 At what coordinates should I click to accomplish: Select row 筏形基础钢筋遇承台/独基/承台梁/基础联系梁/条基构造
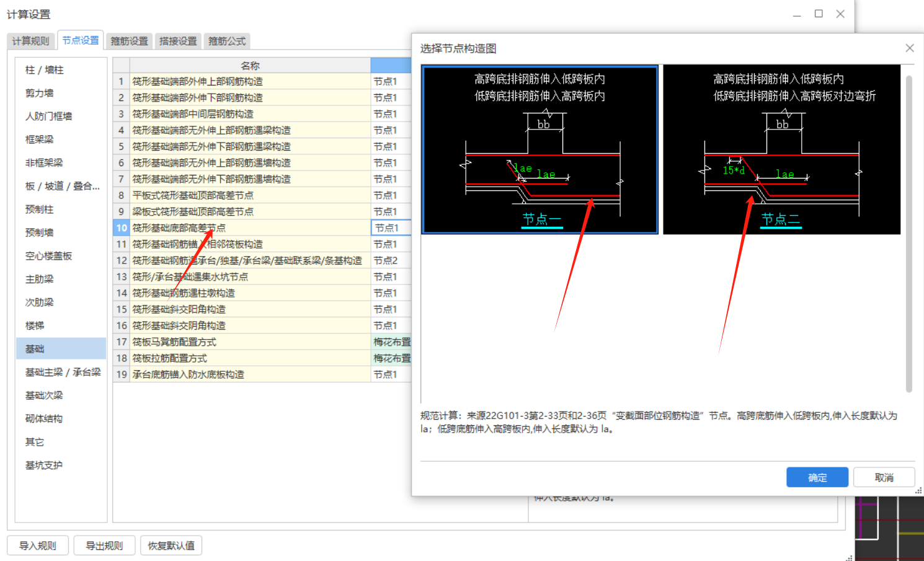(x=250, y=260)
